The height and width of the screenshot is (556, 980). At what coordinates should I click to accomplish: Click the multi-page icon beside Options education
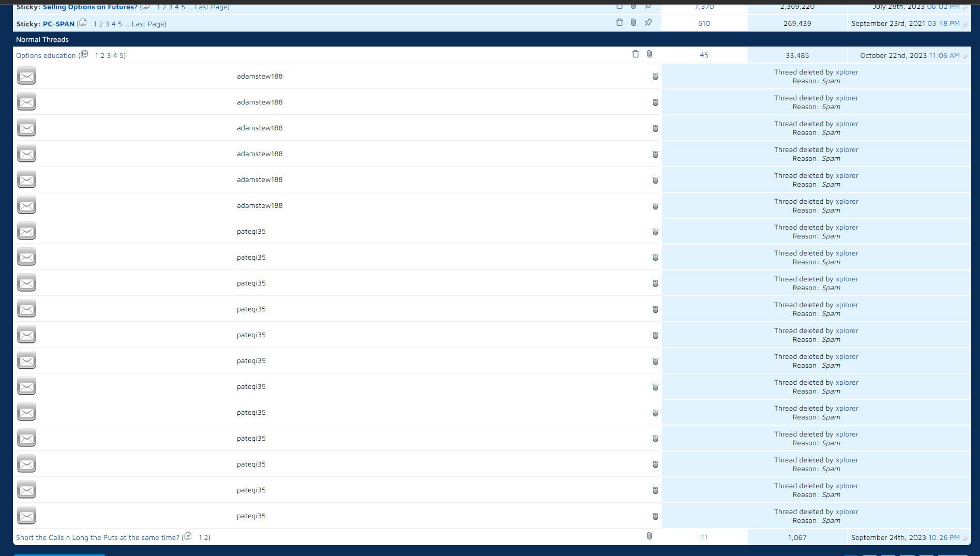(x=84, y=54)
